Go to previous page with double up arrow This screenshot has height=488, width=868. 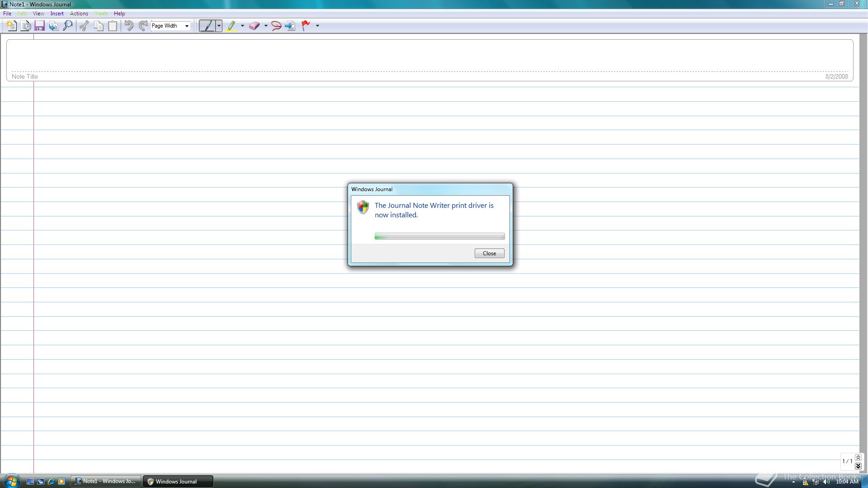coord(858,458)
